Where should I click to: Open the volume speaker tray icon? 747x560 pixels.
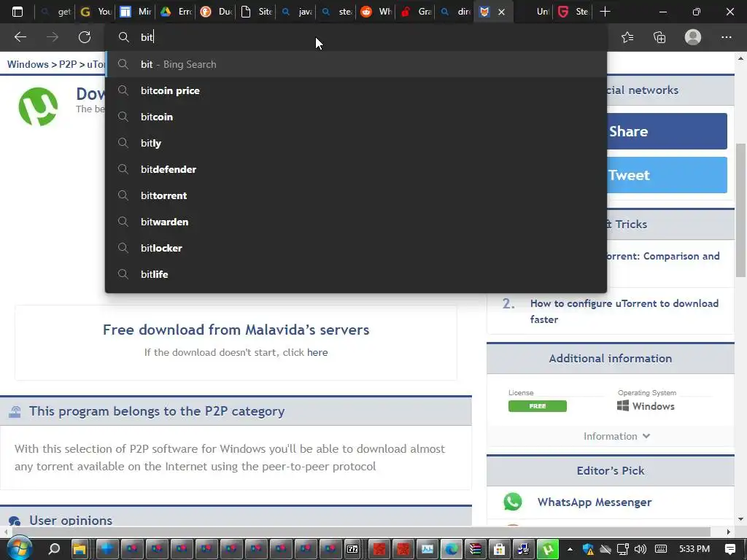640,549
